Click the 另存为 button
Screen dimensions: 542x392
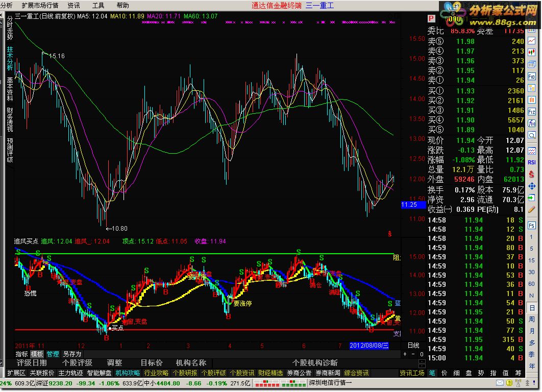pos(72,354)
